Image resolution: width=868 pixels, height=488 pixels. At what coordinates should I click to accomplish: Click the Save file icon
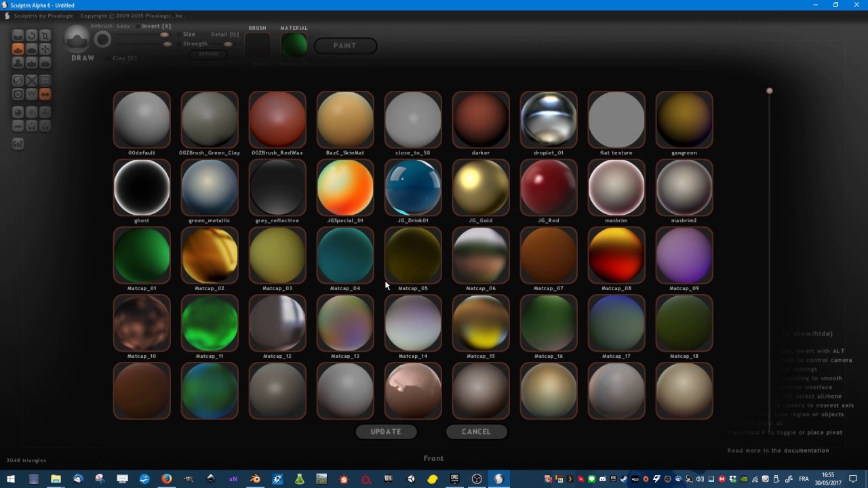pyautogui.click(x=45, y=125)
